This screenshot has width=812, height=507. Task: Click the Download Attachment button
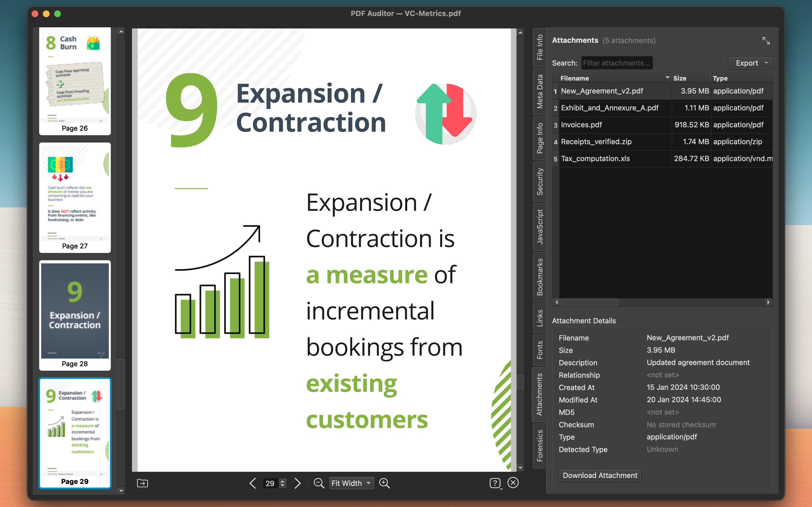(600, 475)
